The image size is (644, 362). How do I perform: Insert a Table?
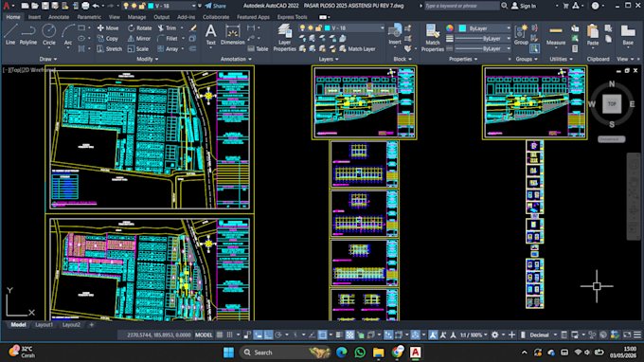[x=258, y=48]
